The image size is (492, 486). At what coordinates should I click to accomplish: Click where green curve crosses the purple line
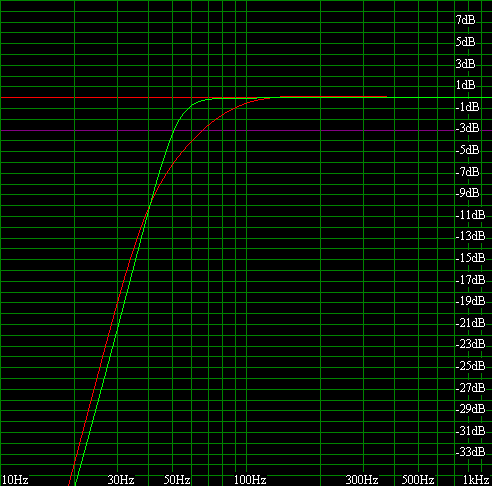[174, 130]
